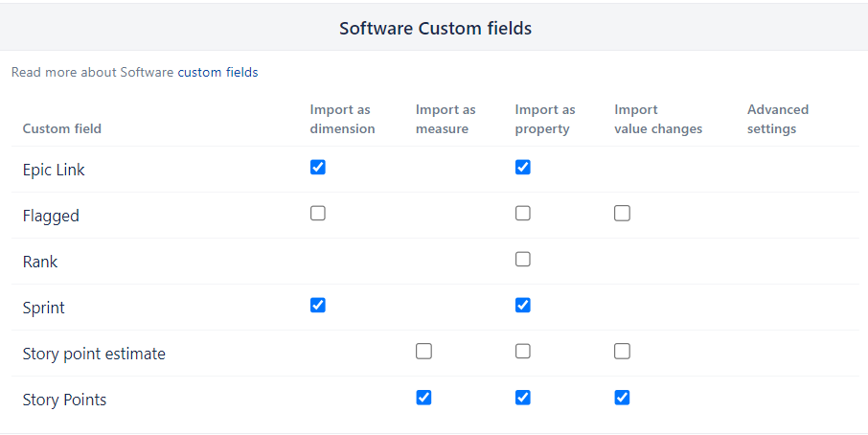Click the Advanced settings column header
This screenshot has width=868, height=435.
777,119
